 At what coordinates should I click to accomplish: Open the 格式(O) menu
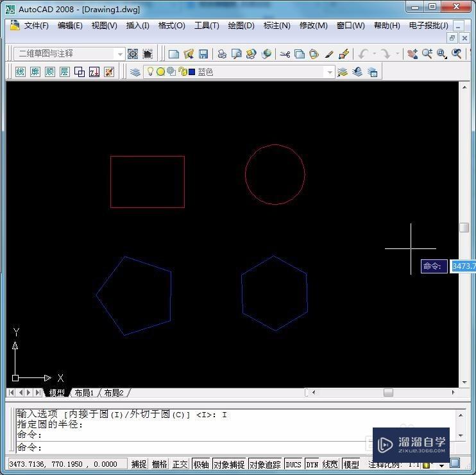tap(171, 26)
